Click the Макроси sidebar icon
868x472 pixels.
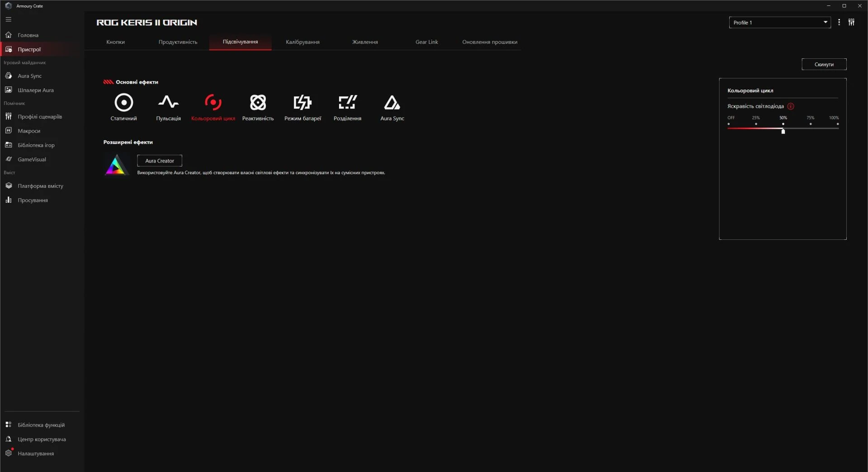tap(9, 130)
